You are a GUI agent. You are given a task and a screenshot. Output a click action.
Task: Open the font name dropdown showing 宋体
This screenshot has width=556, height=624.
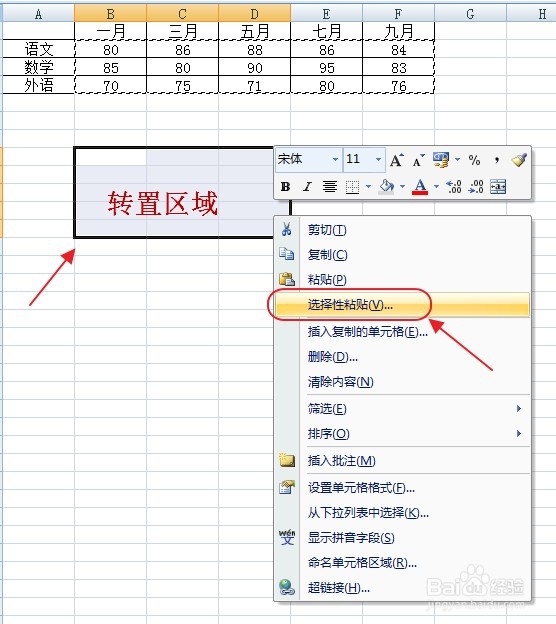[x=335, y=160]
